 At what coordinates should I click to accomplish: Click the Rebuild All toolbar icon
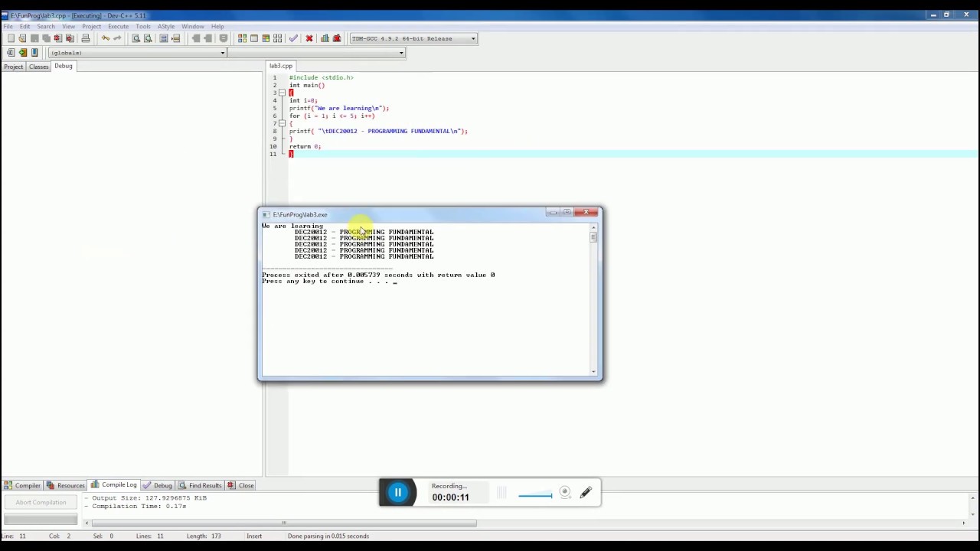click(277, 38)
